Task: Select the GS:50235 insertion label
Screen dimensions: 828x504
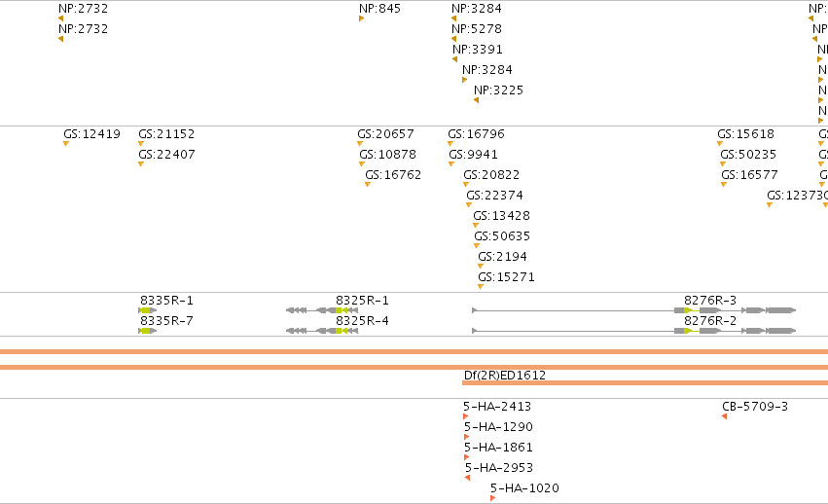Action: point(748,155)
